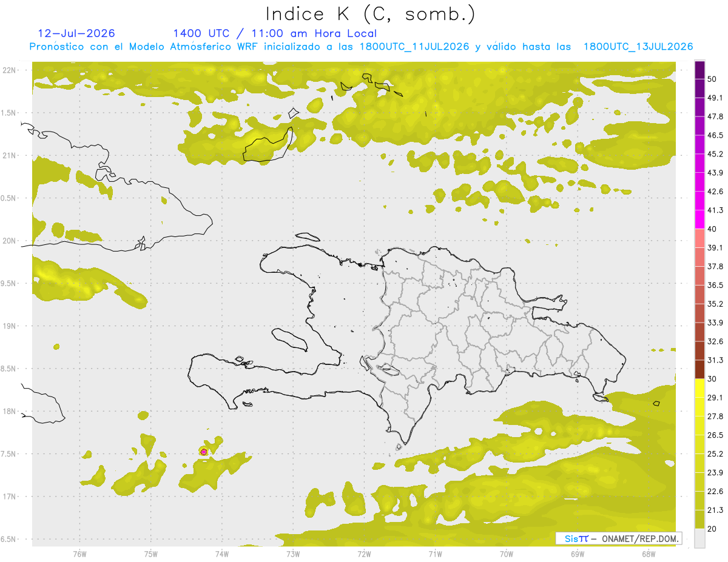The image size is (728, 562).
Task: Click the dark brown band between 30 and 31.3
Action: tap(699, 369)
